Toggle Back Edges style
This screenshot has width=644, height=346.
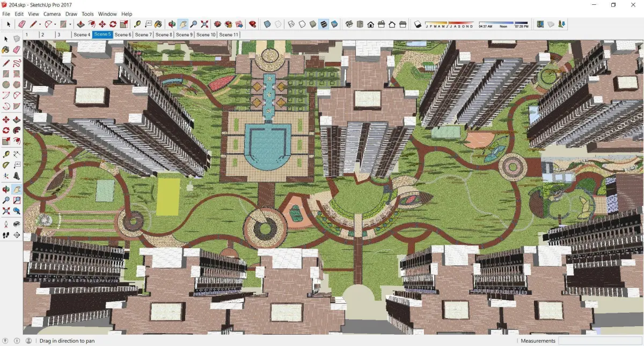tap(277, 24)
